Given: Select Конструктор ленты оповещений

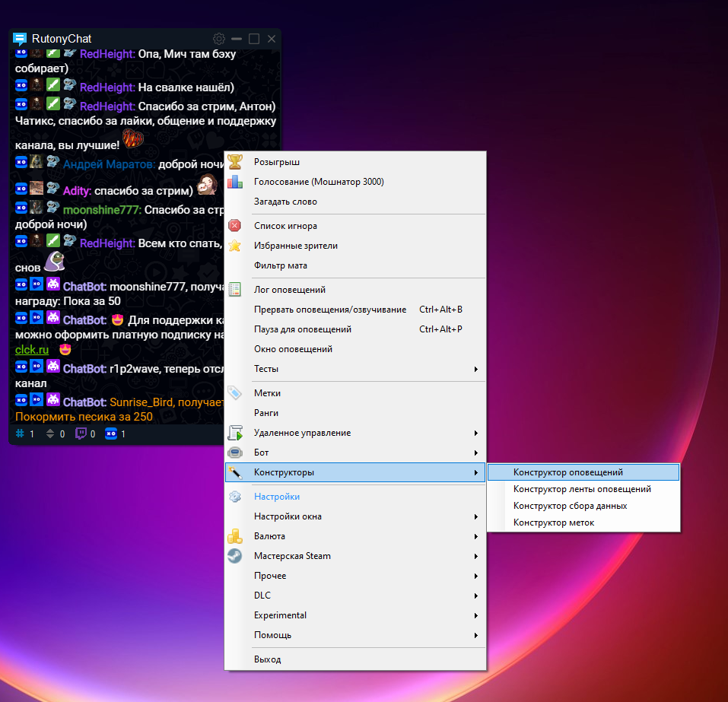Looking at the screenshot, I should (x=583, y=489).
